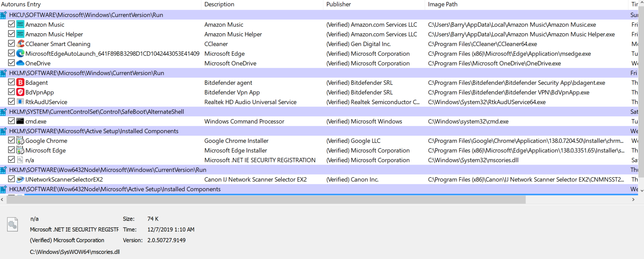The height and width of the screenshot is (259, 644).
Task: Click the horizontal scrollbar thumb
Action: [266, 200]
